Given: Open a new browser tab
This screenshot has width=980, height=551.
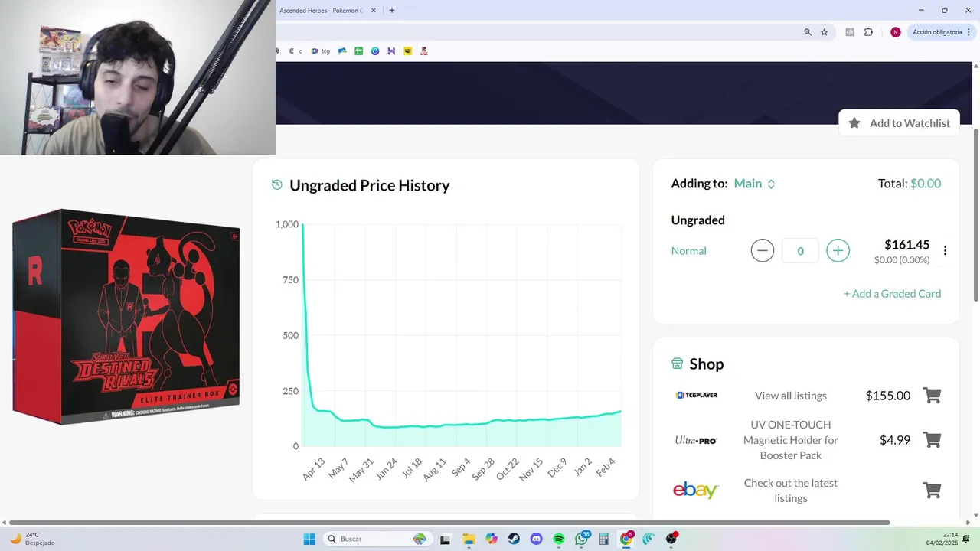Looking at the screenshot, I should pos(392,11).
